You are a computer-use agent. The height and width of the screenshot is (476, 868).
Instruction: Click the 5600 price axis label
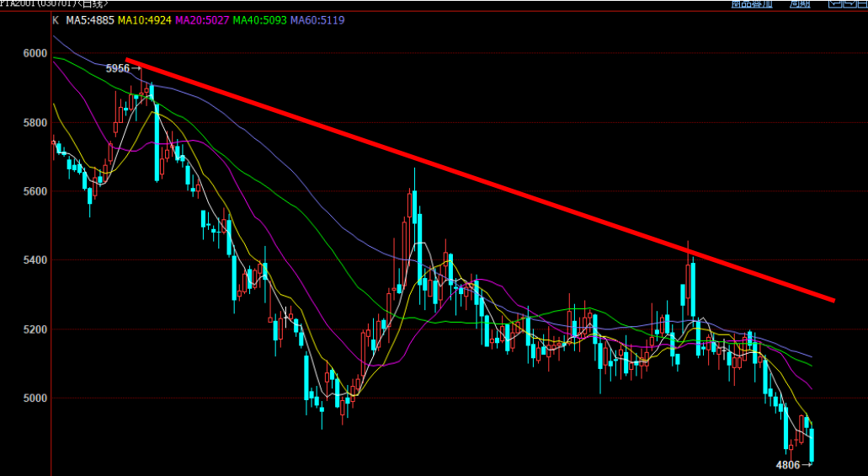click(x=36, y=191)
